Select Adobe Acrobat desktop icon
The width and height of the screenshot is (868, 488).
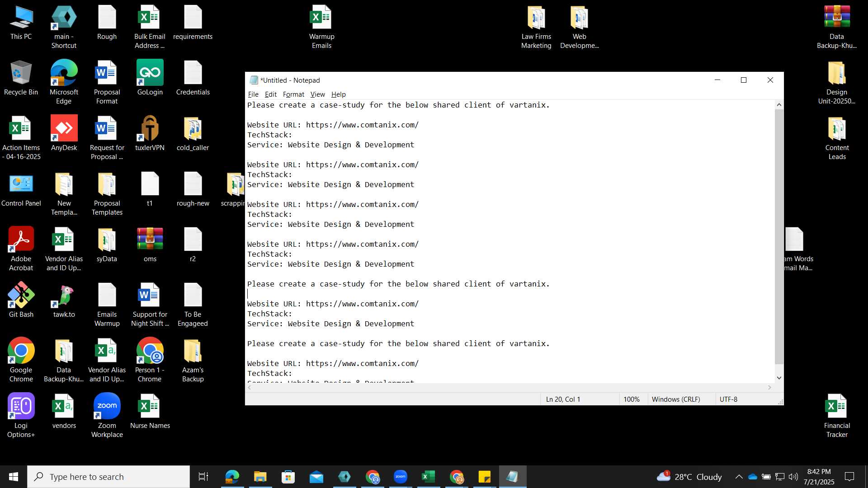pyautogui.click(x=21, y=249)
